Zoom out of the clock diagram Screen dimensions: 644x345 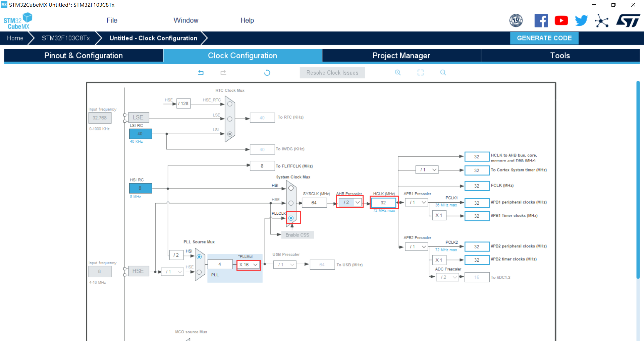443,72
